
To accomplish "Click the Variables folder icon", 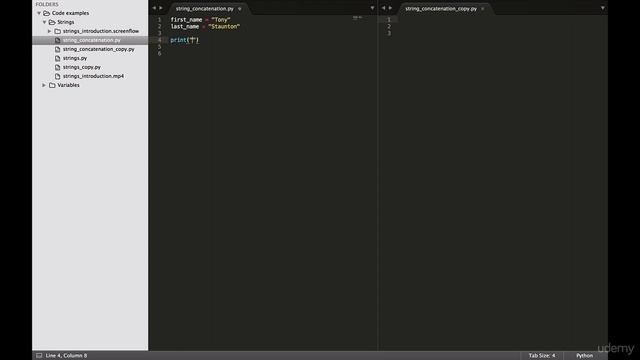I will coord(52,85).
